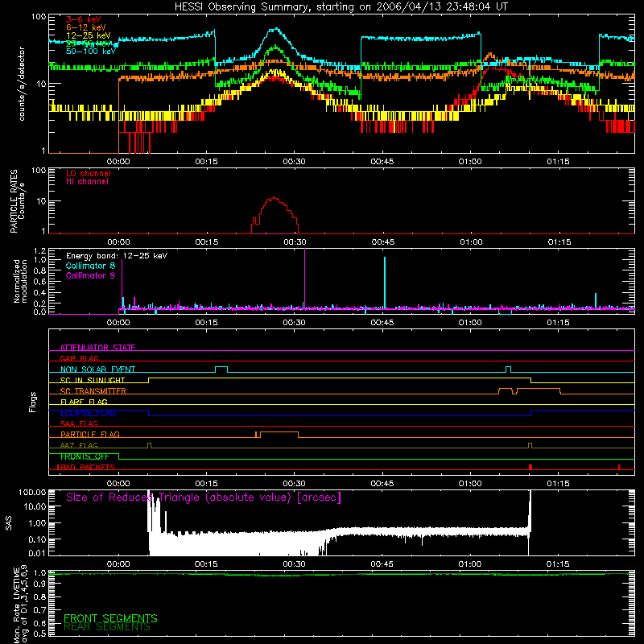
Task: Click the '100.00' y-axis value of SAS panel
Action: click(x=32, y=492)
